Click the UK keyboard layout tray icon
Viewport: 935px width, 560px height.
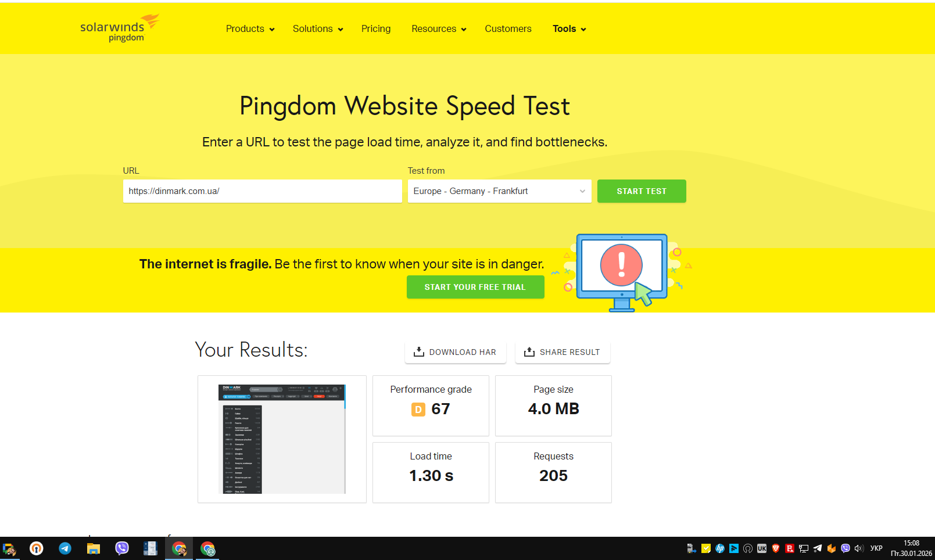pyautogui.click(x=762, y=548)
